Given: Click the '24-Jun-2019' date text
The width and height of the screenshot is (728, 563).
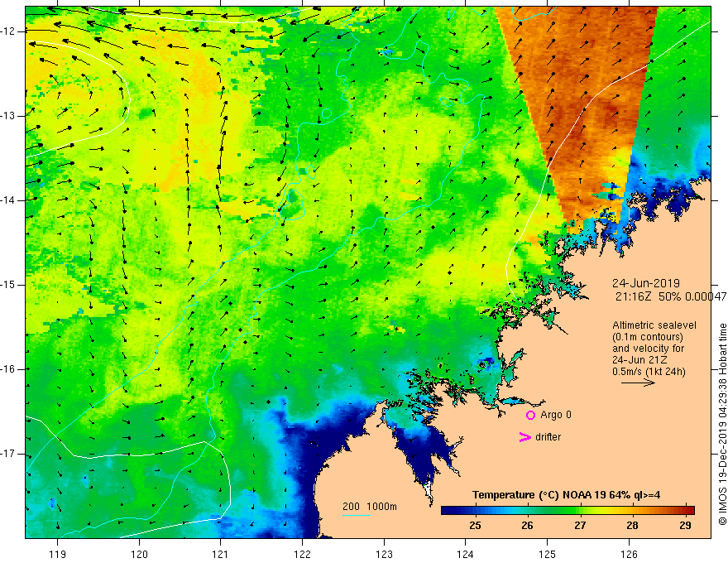Looking at the screenshot, I should click(x=646, y=283).
